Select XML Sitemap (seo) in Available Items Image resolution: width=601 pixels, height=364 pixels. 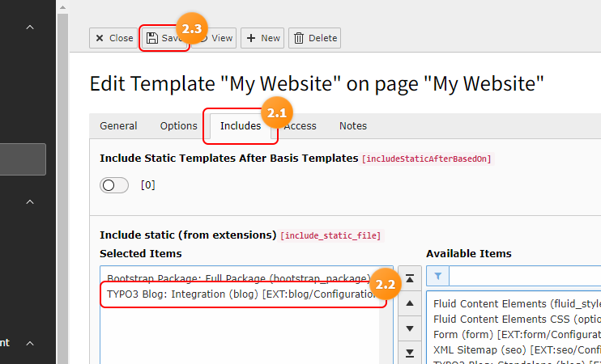coord(517,349)
